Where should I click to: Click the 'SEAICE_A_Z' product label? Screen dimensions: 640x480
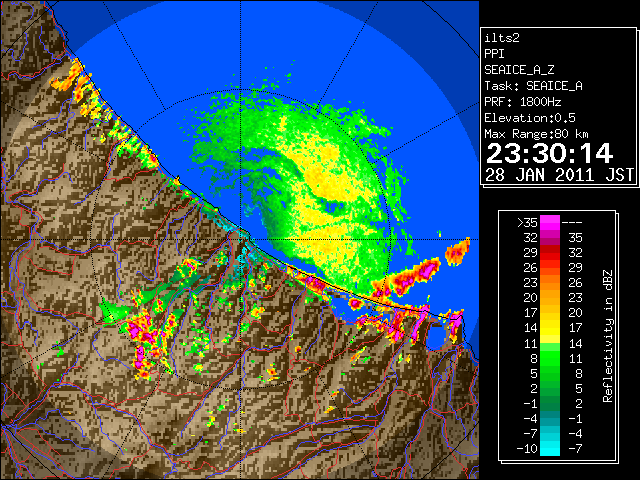point(519,70)
